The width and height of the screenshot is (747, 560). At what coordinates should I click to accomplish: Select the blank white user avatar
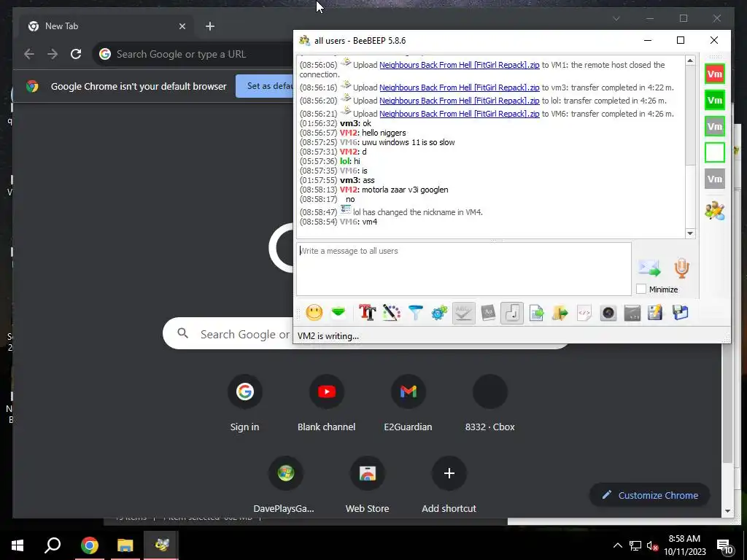click(x=715, y=152)
